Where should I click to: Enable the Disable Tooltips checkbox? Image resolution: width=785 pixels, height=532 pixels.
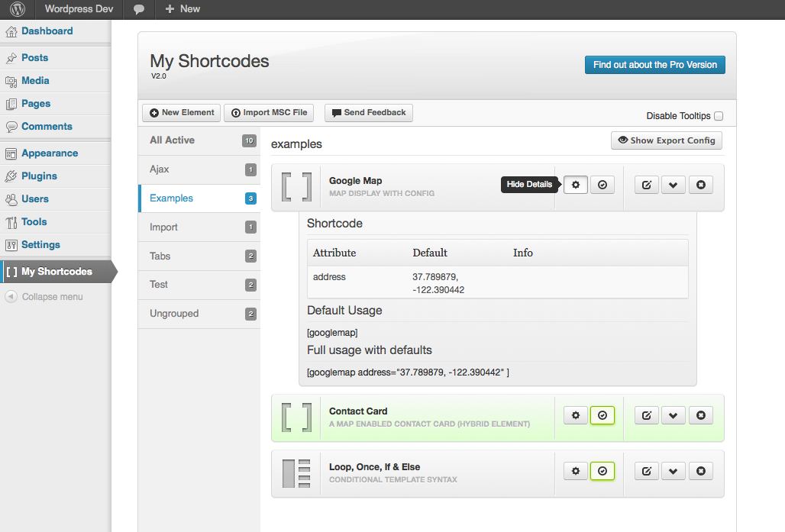pyautogui.click(x=719, y=115)
